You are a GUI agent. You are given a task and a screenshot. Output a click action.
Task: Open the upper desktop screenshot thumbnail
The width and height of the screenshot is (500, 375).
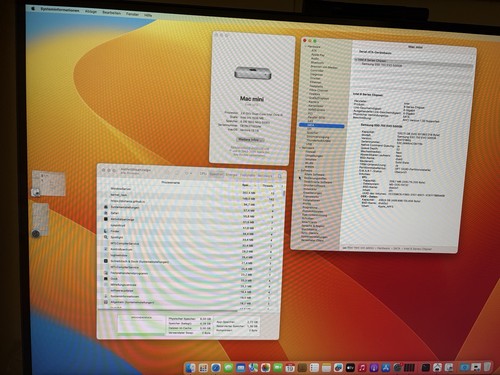pos(49,183)
